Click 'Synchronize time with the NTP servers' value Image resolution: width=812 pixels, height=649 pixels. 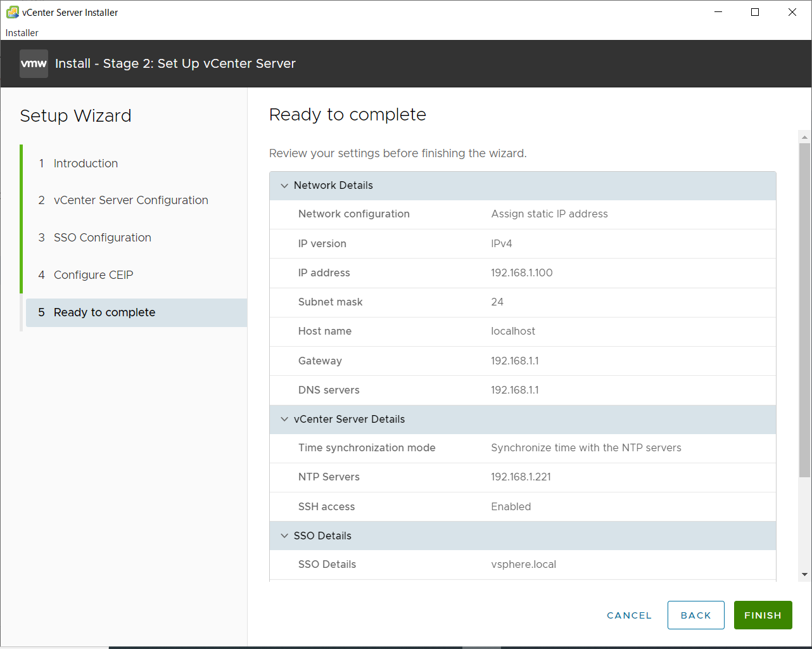click(x=586, y=448)
